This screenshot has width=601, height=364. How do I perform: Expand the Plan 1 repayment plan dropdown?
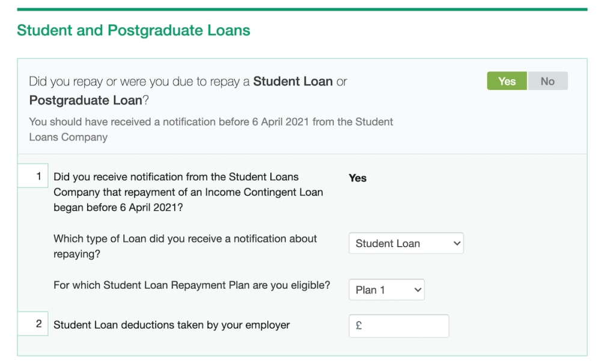[386, 290]
